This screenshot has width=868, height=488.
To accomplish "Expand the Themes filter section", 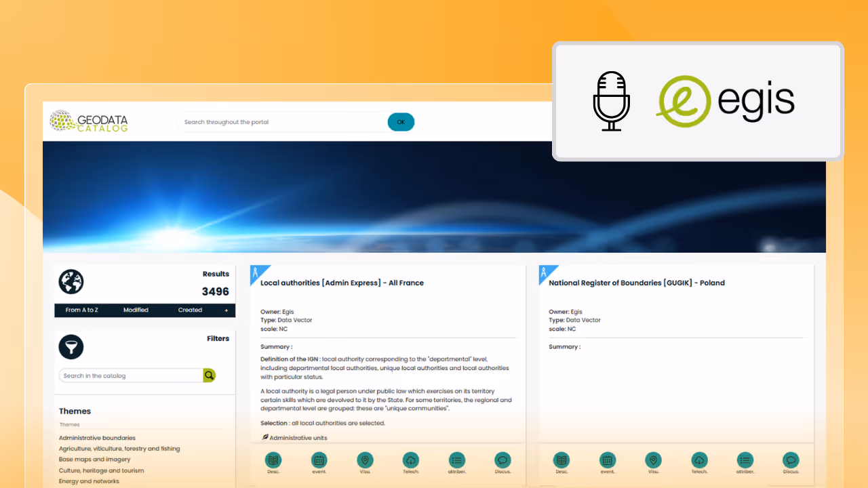I will tap(75, 411).
